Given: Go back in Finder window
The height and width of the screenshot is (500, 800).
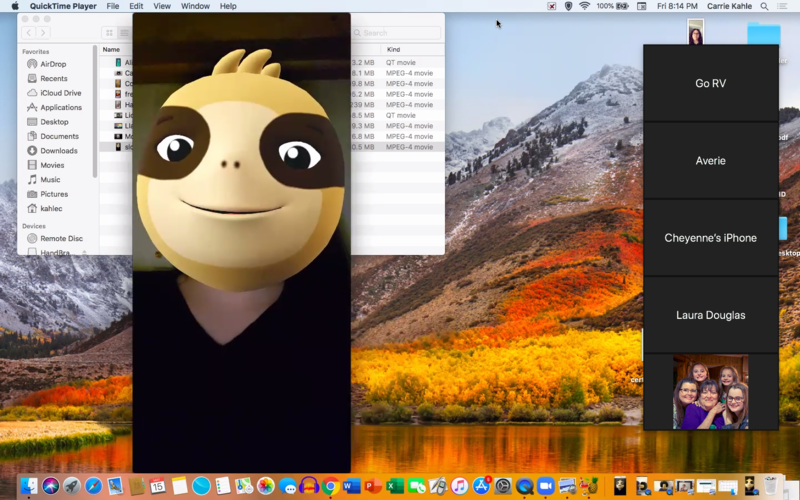Looking at the screenshot, I should [x=29, y=33].
